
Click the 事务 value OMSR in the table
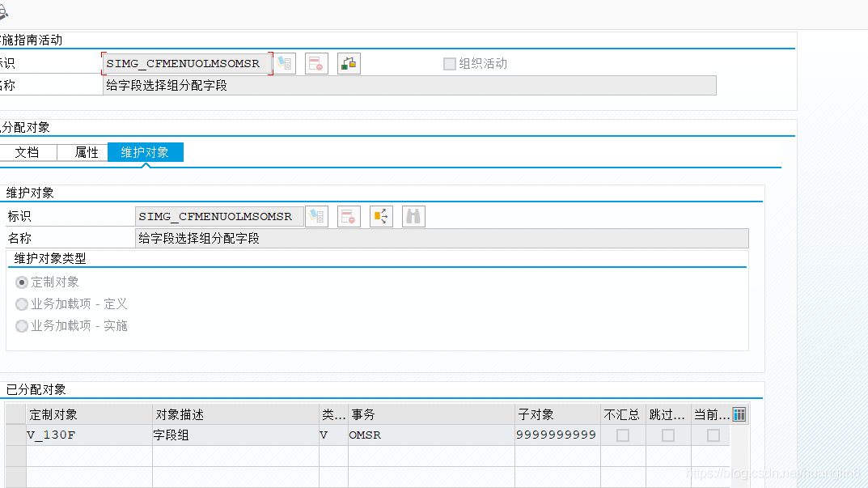(366, 435)
